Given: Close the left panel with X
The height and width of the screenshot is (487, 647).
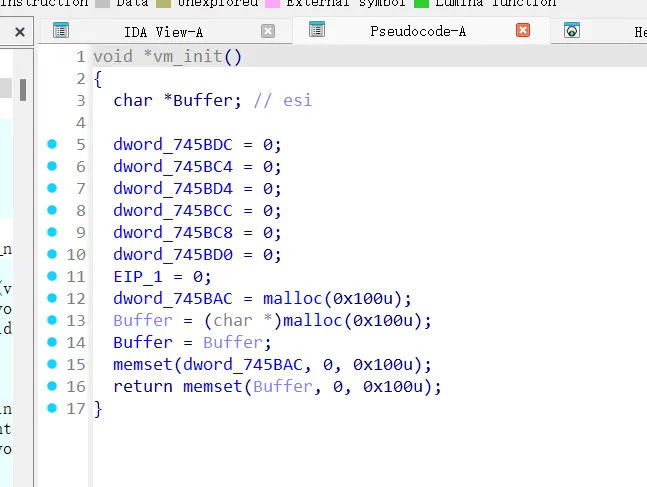Looking at the screenshot, I should (19, 32).
